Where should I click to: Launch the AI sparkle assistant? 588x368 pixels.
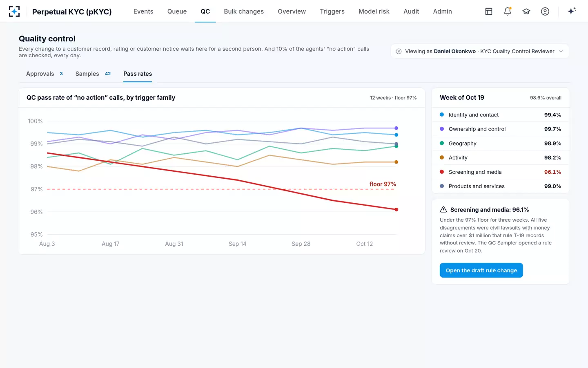(x=572, y=11)
